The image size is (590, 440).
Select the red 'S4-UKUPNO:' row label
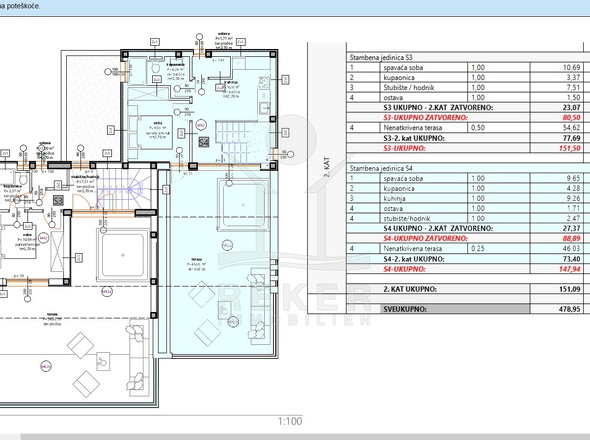404,269
